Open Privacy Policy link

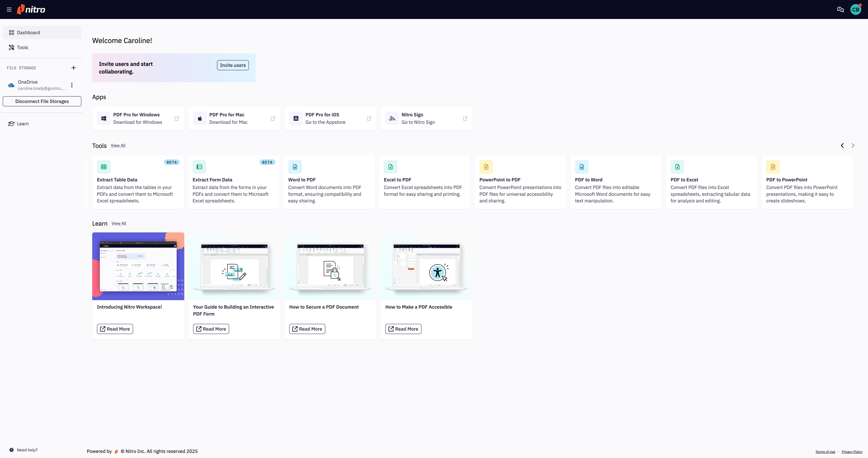tap(852, 452)
